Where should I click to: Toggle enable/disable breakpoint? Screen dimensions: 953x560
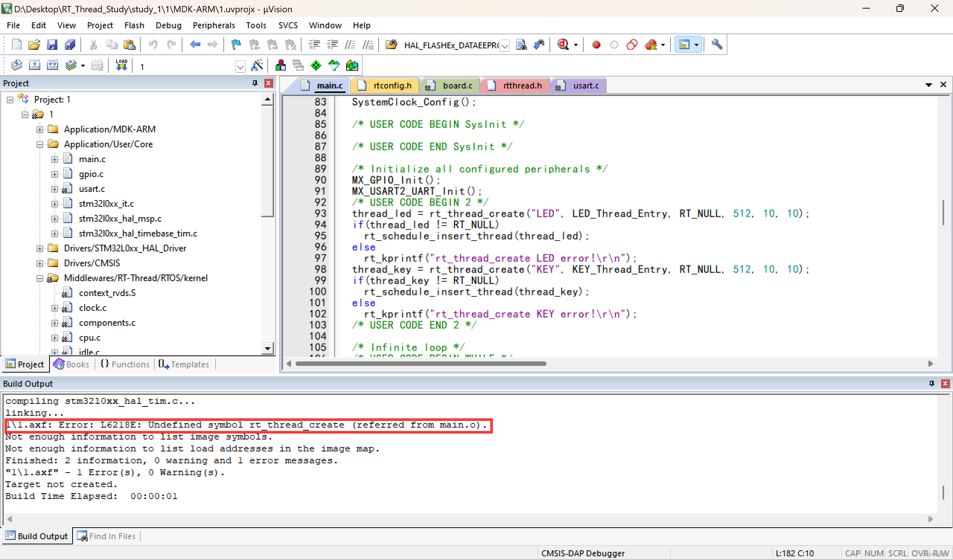pos(614,45)
